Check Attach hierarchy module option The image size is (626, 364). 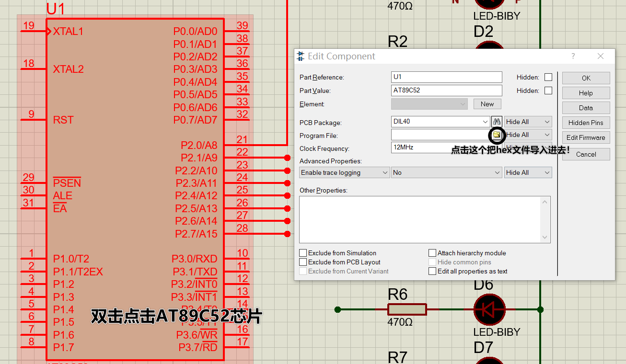pyautogui.click(x=432, y=253)
